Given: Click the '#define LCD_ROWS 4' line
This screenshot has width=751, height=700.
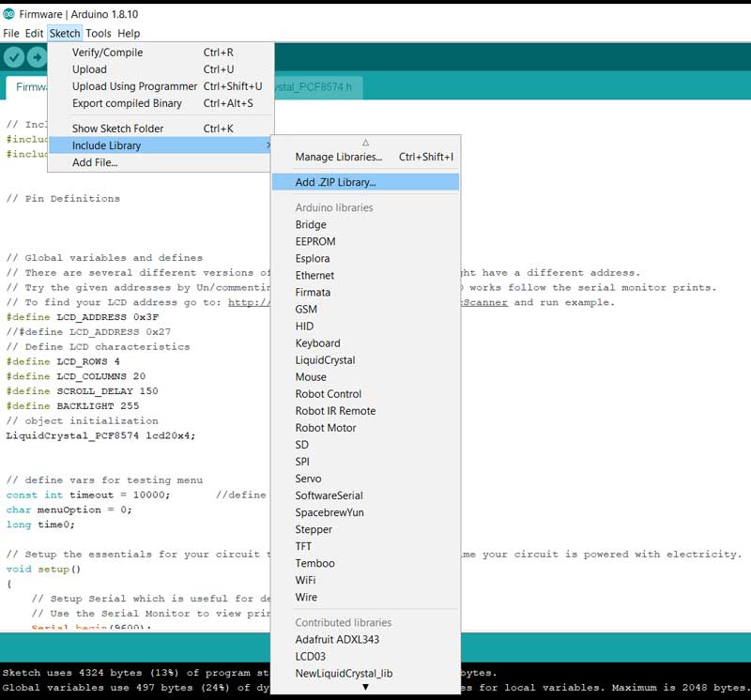Looking at the screenshot, I should (x=63, y=361).
